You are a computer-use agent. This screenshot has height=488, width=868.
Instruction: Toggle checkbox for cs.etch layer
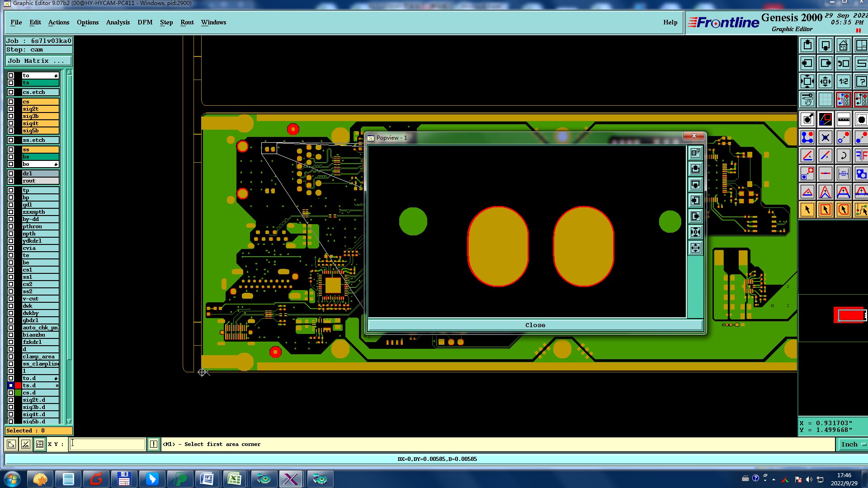tap(11, 92)
